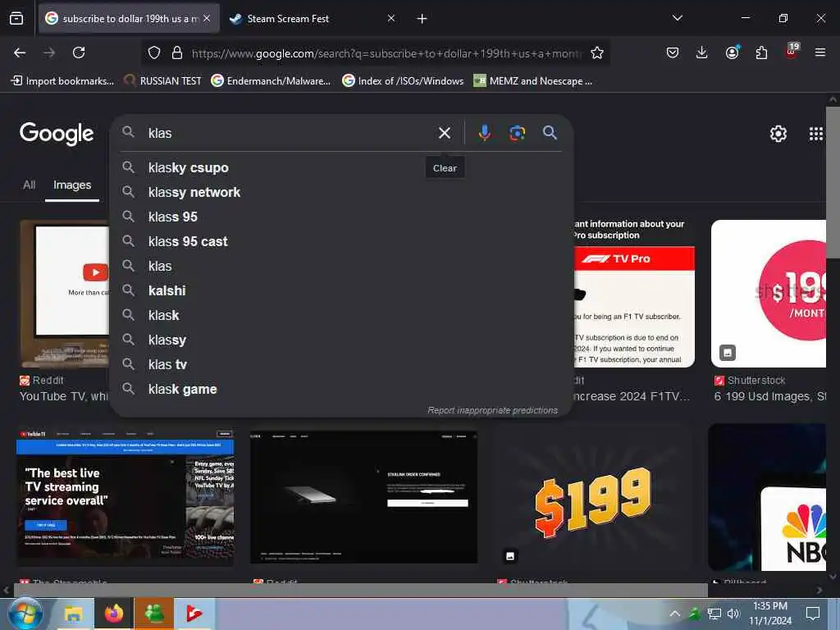Open the Firefox hamburger application menu
This screenshot has height=630, width=840.
pos(819,52)
